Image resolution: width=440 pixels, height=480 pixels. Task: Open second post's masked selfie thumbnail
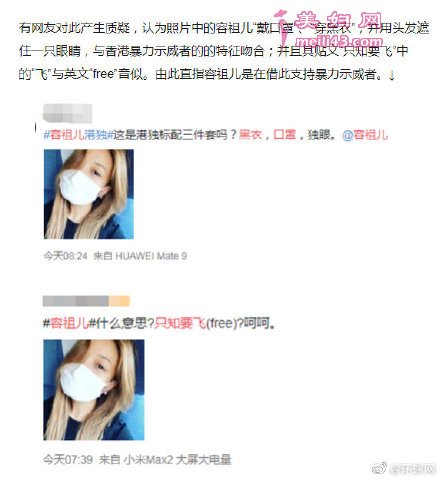click(94, 390)
